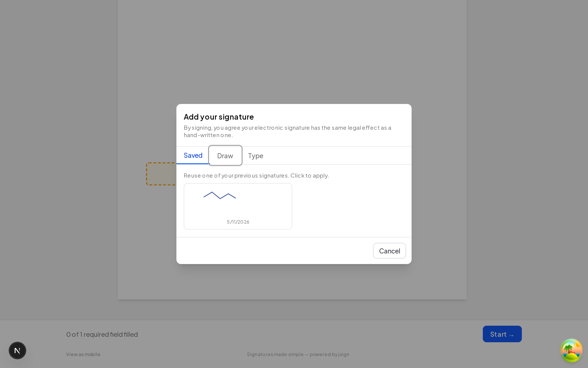
Task: Click the Next.js dev tools icon
Action: (17, 351)
